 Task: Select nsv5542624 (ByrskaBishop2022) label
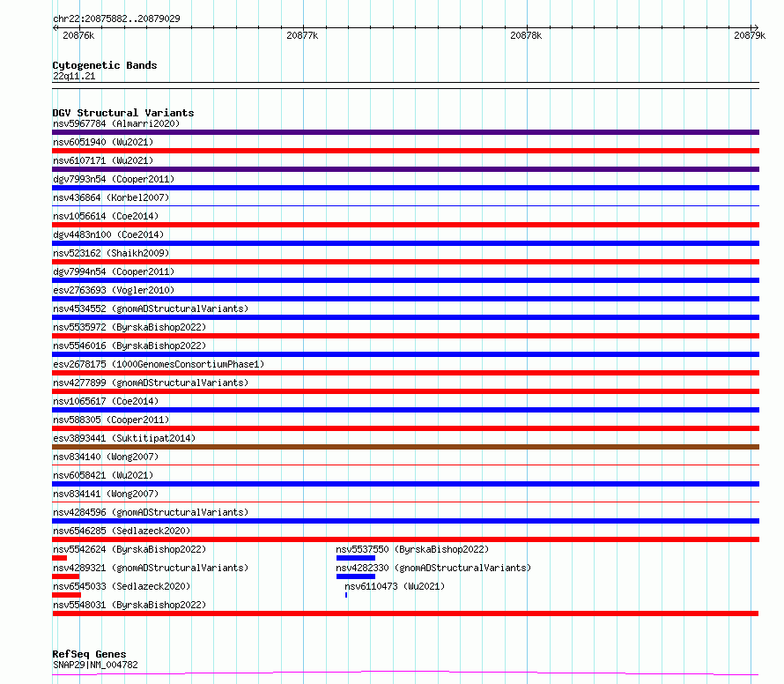pyautogui.click(x=129, y=549)
